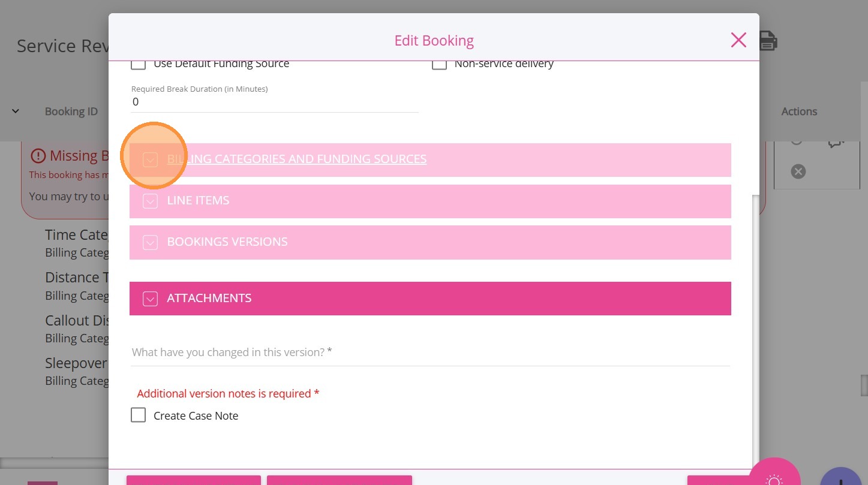Image resolution: width=868 pixels, height=485 pixels.
Task: Click the 'Callout Dis' row in the background list
Action: point(77,320)
